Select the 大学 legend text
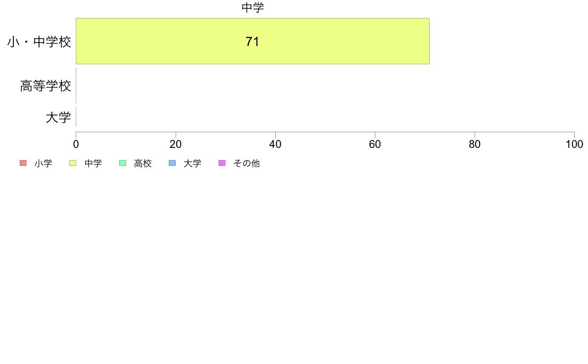This screenshot has height=364, width=588. pyautogui.click(x=193, y=163)
